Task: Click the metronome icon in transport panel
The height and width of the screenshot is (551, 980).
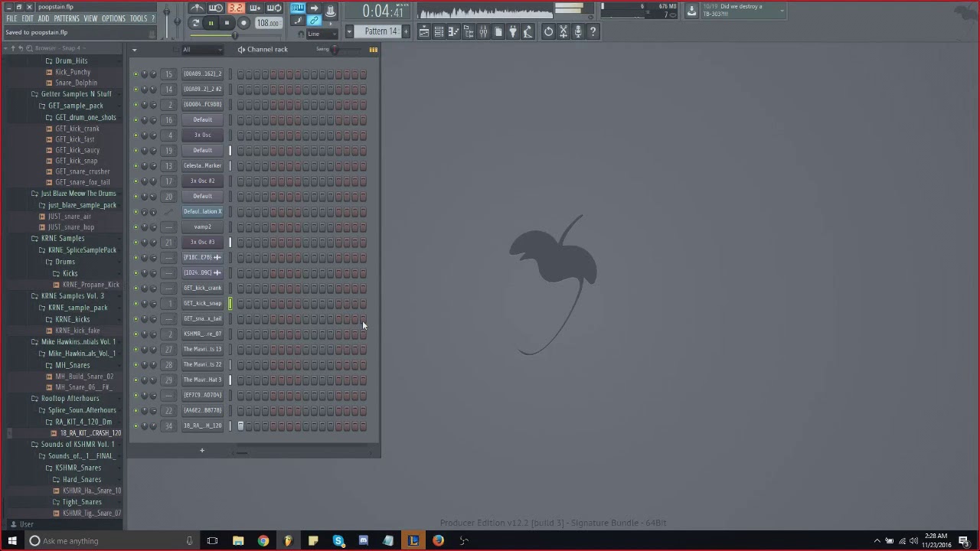Action: (x=198, y=8)
